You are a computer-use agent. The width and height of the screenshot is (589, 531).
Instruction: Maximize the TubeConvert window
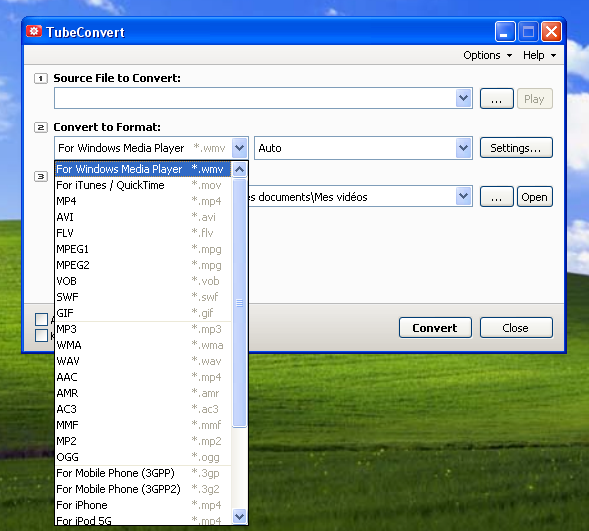tap(528, 32)
